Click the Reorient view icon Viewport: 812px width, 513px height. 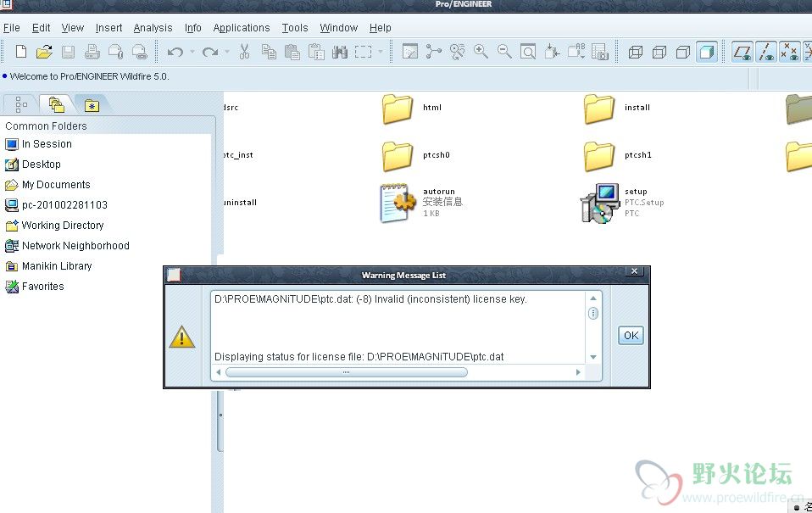(x=552, y=52)
